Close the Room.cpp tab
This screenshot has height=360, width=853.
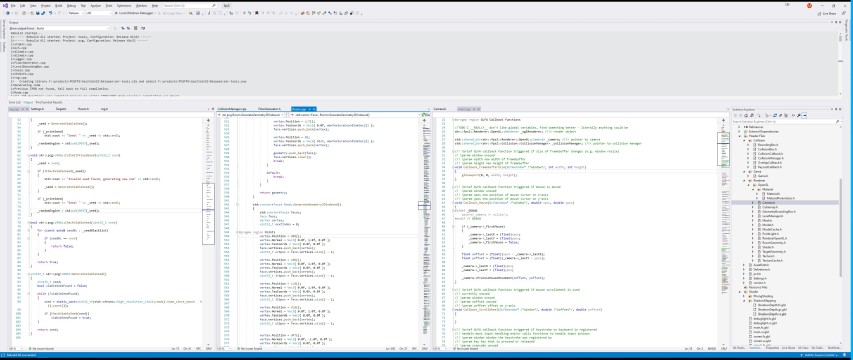(x=314, y=109)
